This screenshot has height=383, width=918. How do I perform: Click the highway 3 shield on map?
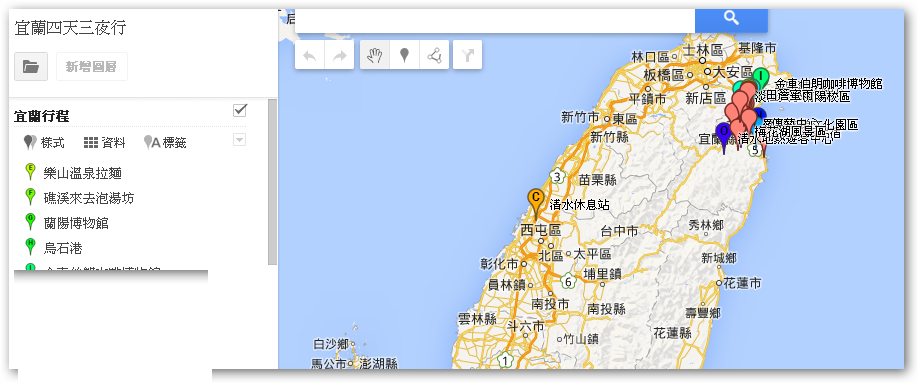[x=558, y=176]
